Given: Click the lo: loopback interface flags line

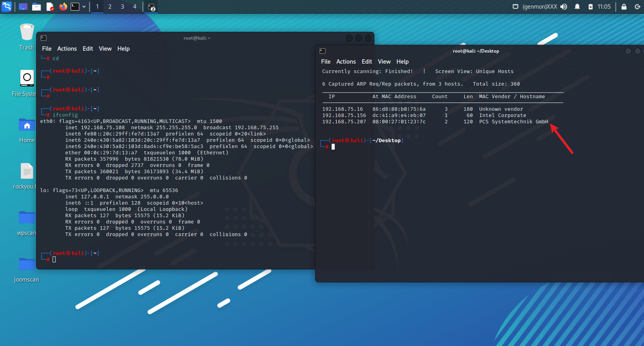Looking at the screenshot, I should pos(109,190).
